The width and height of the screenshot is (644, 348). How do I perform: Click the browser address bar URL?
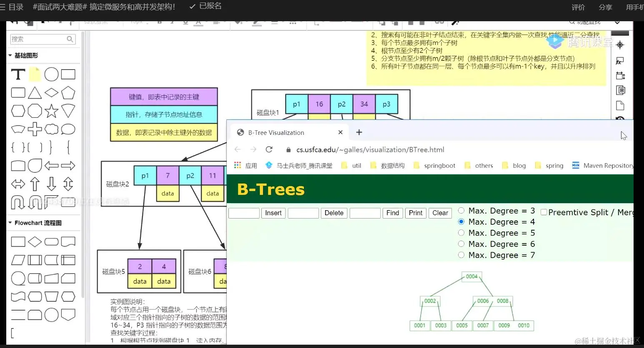(370, 150)
